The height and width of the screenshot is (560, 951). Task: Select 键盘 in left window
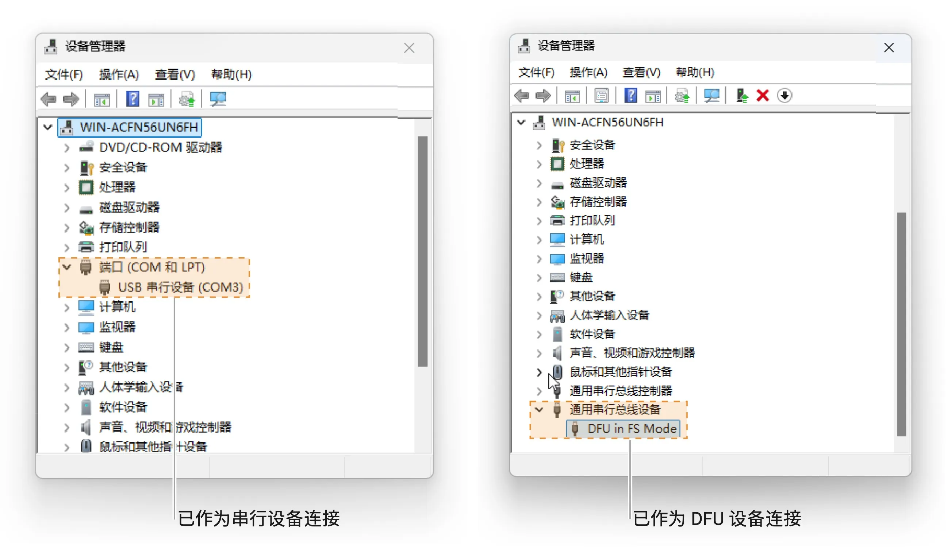(x=111, y=348)
